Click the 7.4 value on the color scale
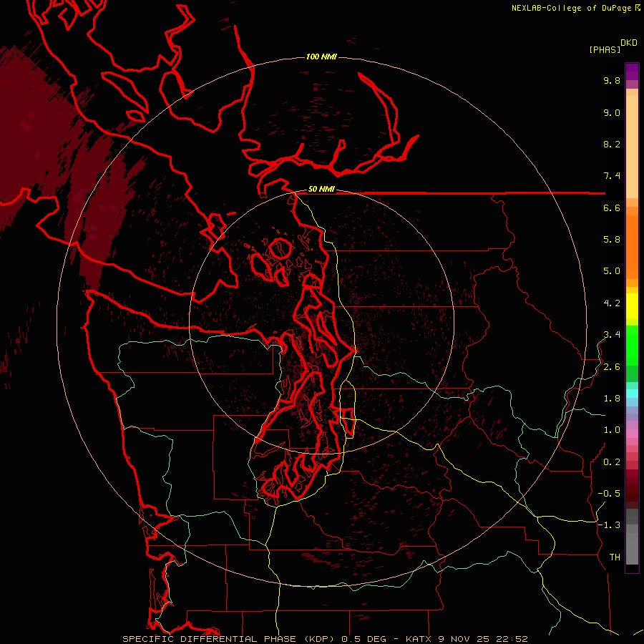 pos(612,176)
